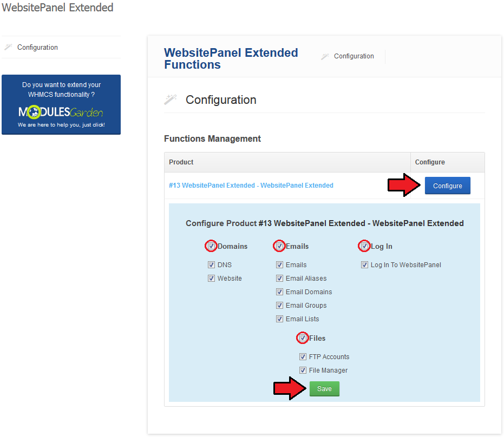The image size is (504, 437).
Task: Toggle the Files group checkbox
Action: tap(303, 338)
